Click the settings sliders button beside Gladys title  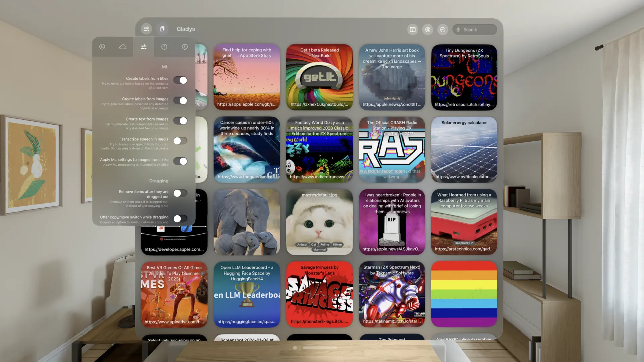tap(146, 29)
